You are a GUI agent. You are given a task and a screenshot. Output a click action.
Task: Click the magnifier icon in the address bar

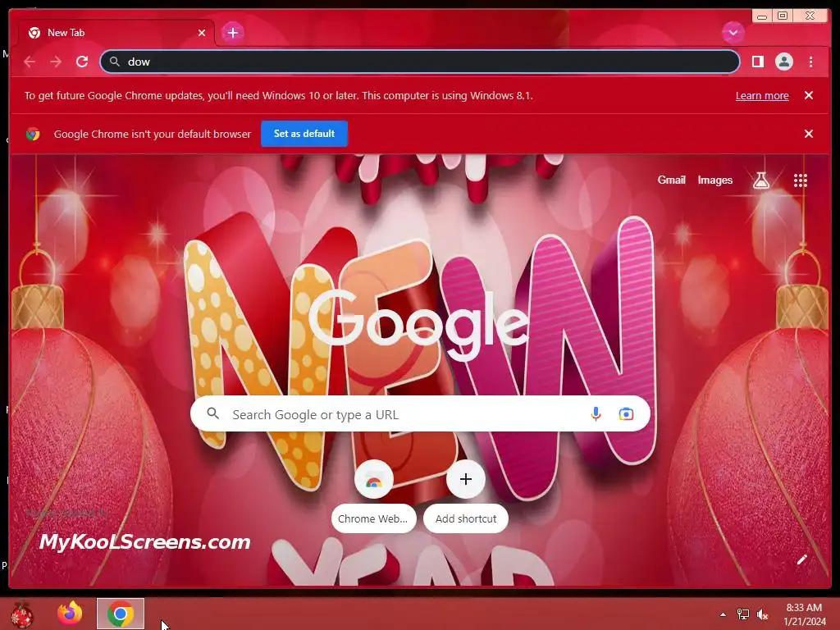tap(115, 62)
